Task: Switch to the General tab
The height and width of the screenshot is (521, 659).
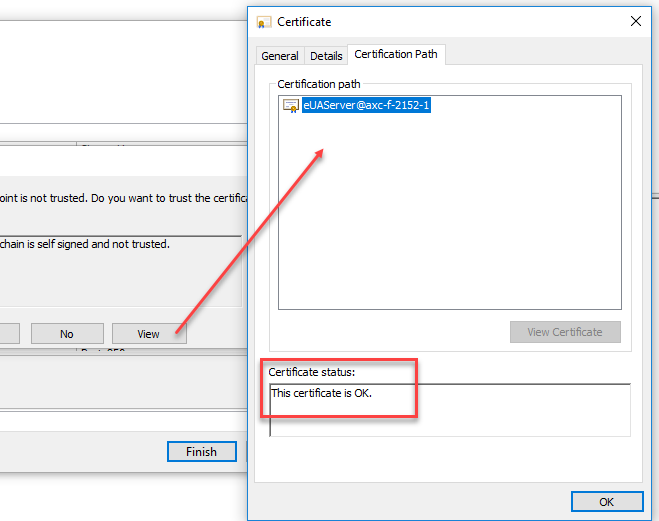Action: (279, 56)
